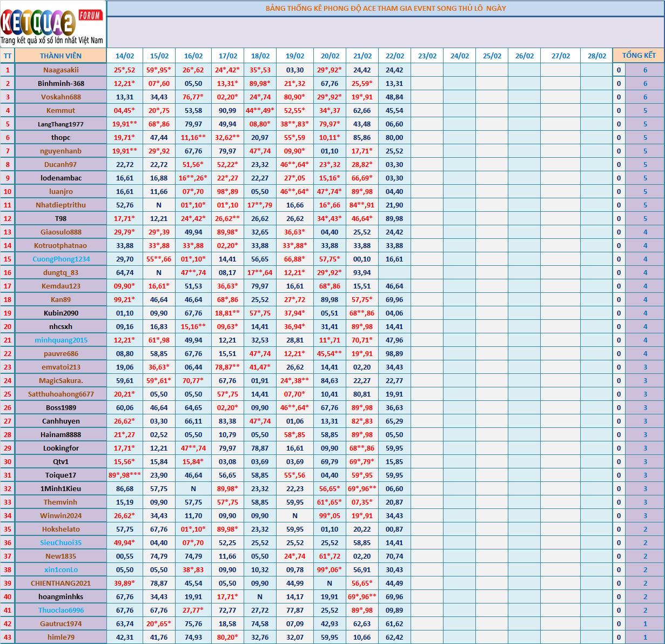Open member Naagasakii in the first row
Viewport: 665px width, 644px height.
click(x=61, y=70)
